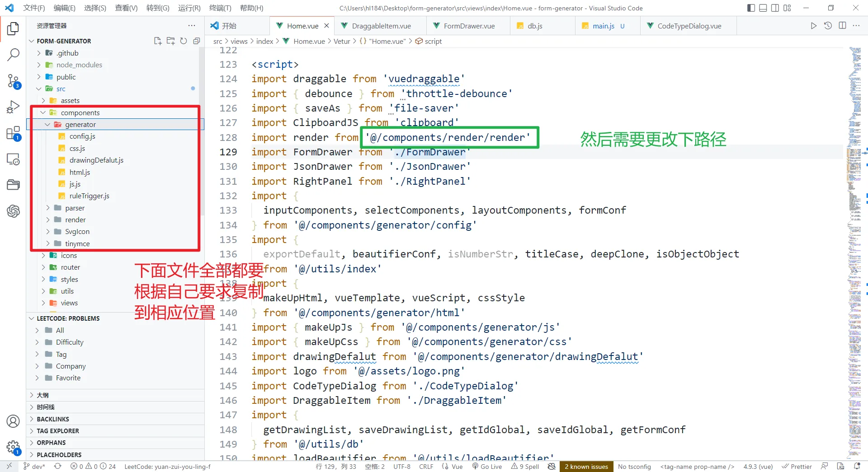Expand the BACKLINKS section
868x472 pixels.
point(53,419)
